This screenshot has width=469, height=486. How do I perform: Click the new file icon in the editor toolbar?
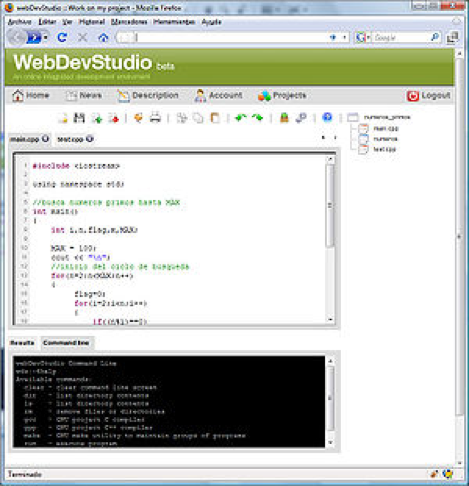click(63, 118)
